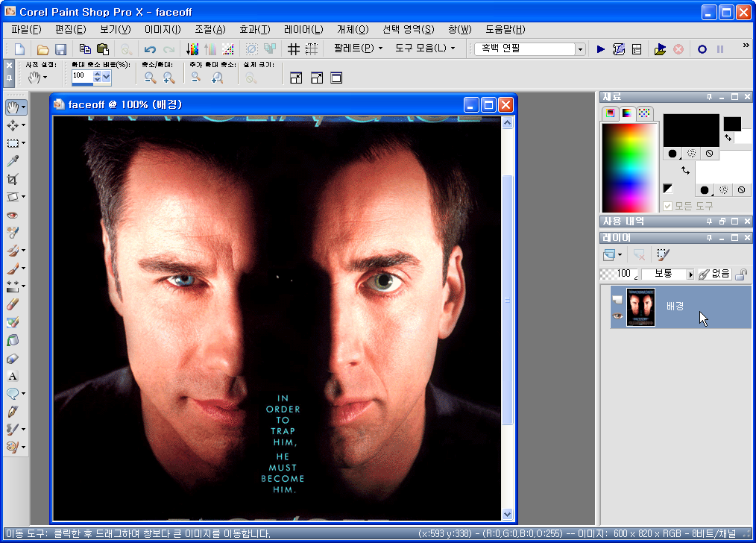Toggle the guides display

[312, 49]
